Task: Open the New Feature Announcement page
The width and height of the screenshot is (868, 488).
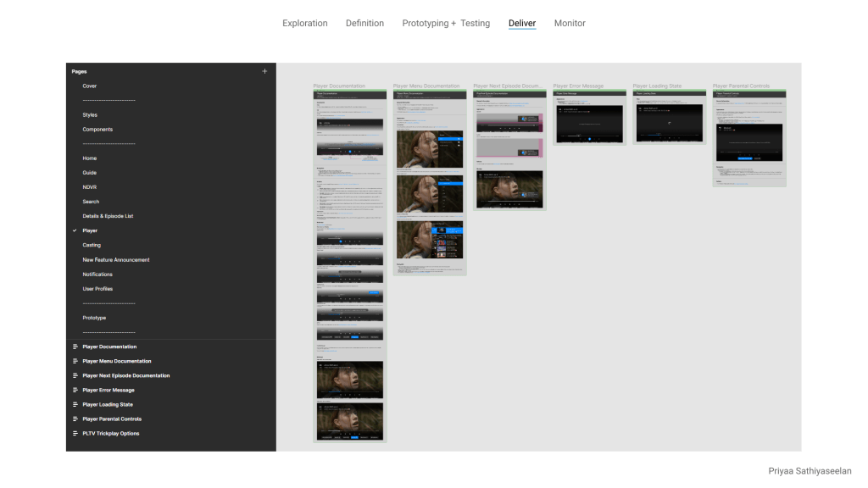Action: 116,260
